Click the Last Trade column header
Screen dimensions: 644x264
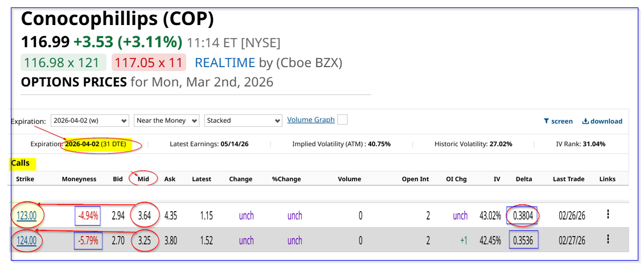(568, 179)
